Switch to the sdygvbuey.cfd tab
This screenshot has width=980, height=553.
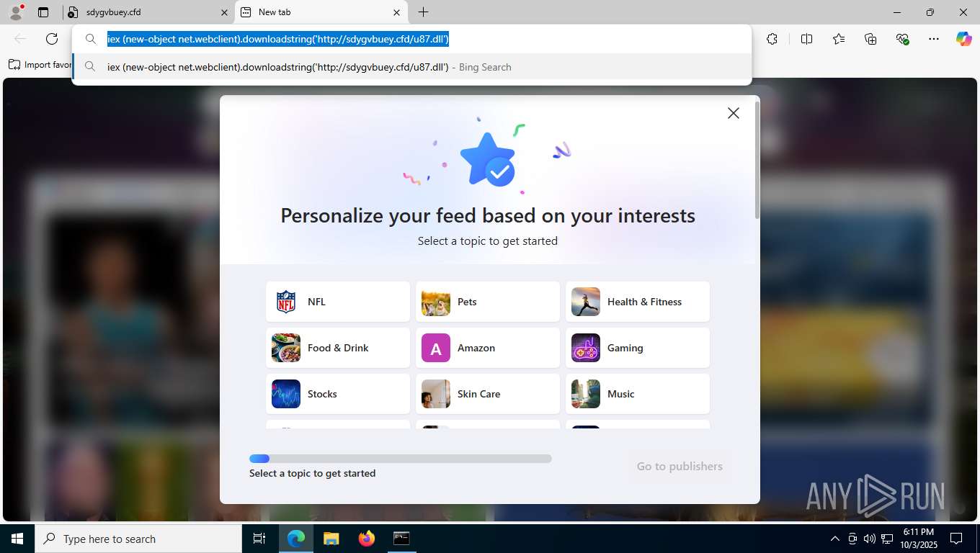coord(148,12)
